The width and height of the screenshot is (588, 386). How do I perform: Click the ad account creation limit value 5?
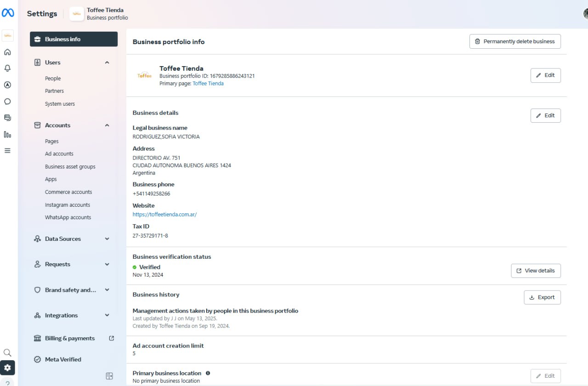134,353
